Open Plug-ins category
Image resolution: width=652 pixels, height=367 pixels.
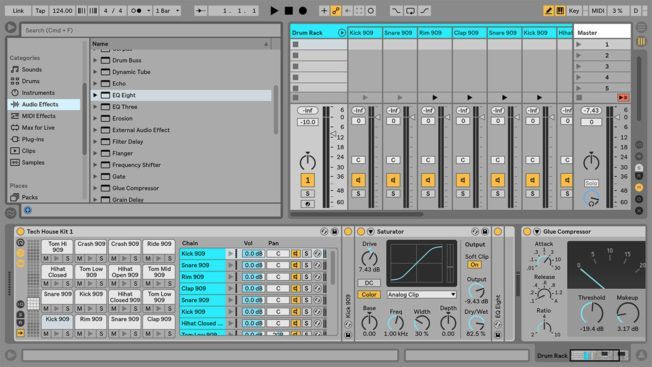(33, 139)
